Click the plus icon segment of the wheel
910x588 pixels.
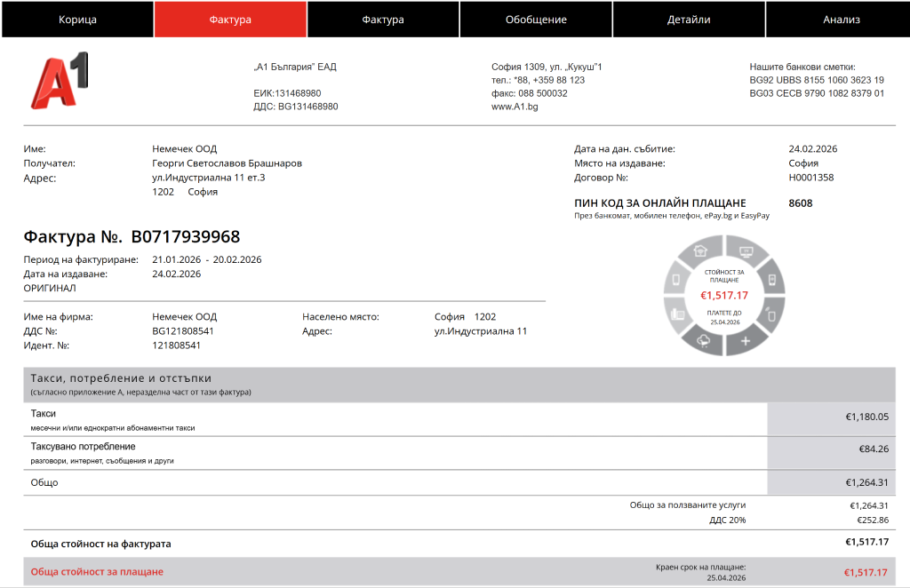746,341
